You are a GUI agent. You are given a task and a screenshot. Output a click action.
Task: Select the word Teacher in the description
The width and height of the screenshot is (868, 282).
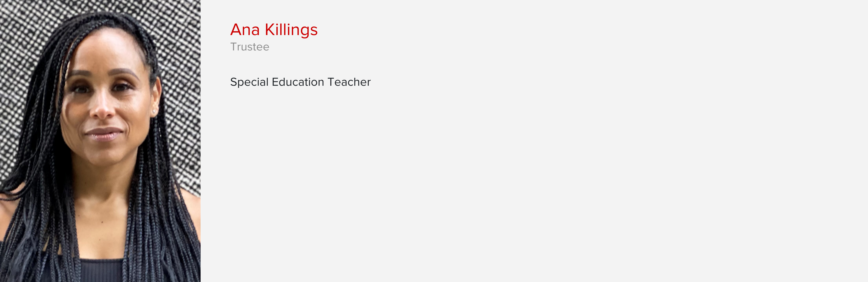(349, 82)
